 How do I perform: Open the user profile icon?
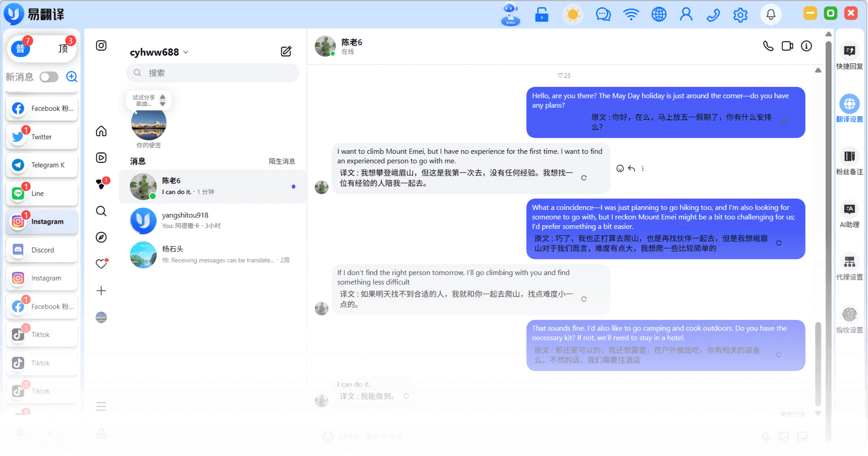coord(686,14)
